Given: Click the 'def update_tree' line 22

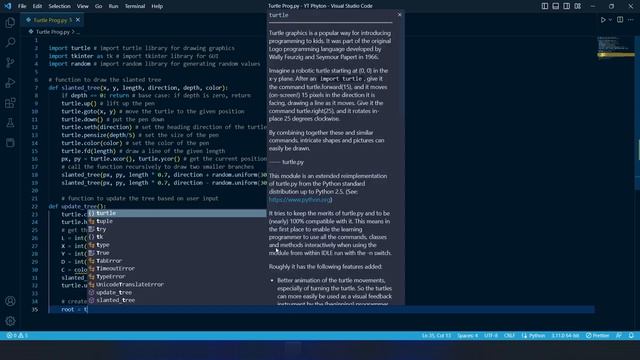Looking at the screenshot, I should point(77,206).
